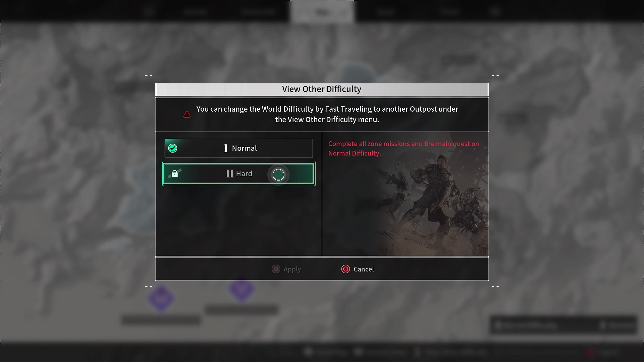View the View Other Difficulty title bar
Image resolution: width=644 pixels, height=362 pixels.
322,89
